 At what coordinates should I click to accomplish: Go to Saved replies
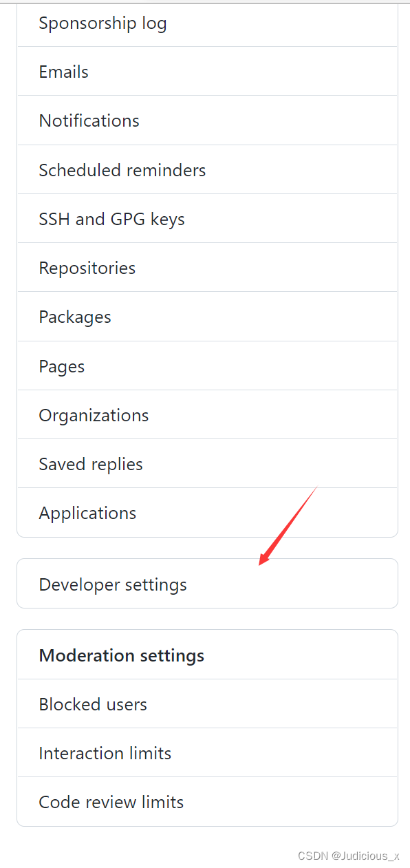(x=207, y=464)
